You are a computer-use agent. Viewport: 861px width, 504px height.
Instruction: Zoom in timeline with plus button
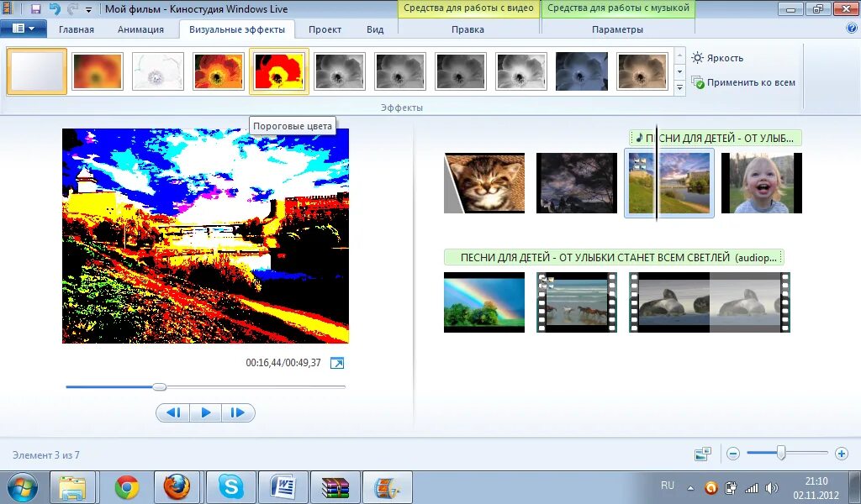click(841, 454)
